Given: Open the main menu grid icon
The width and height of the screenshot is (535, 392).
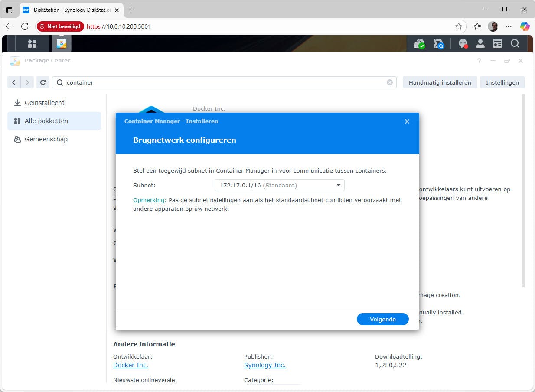Looking at the screenshot, I should 32,43.
